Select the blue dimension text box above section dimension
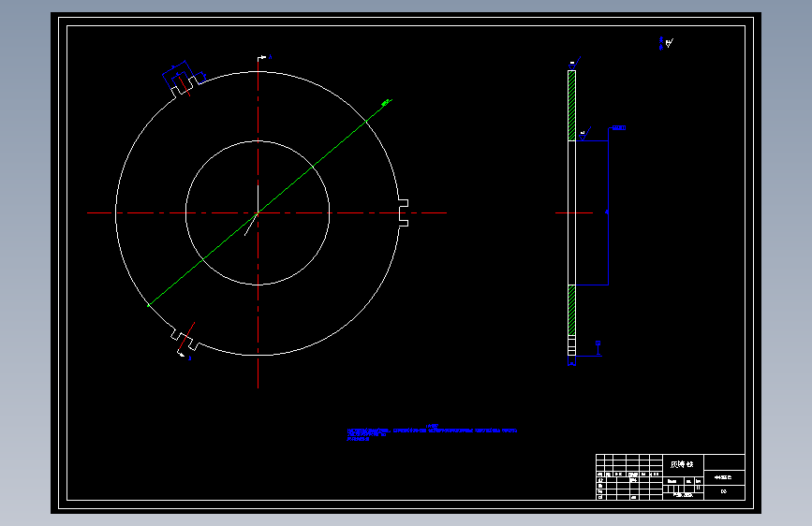 coord(619,127)
